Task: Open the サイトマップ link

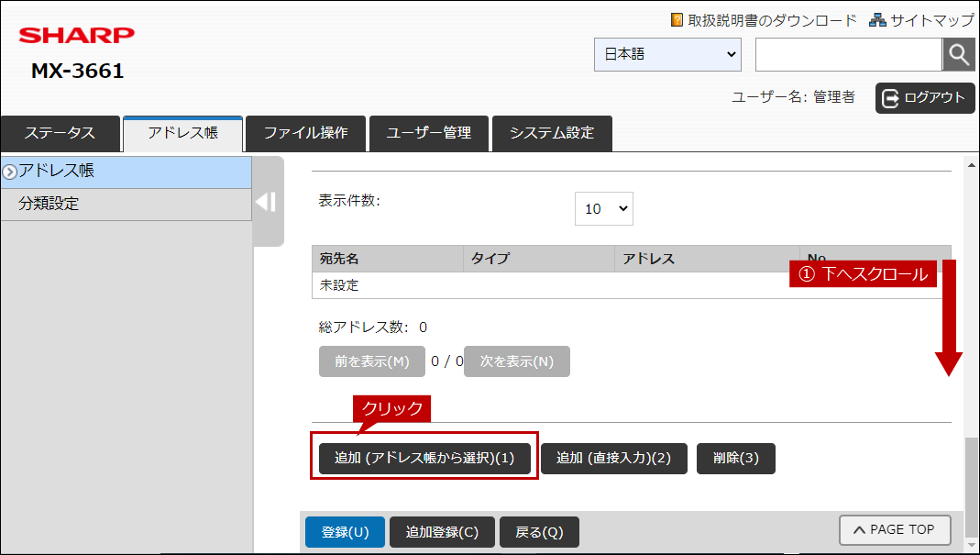Action: [x=932, y=21]
